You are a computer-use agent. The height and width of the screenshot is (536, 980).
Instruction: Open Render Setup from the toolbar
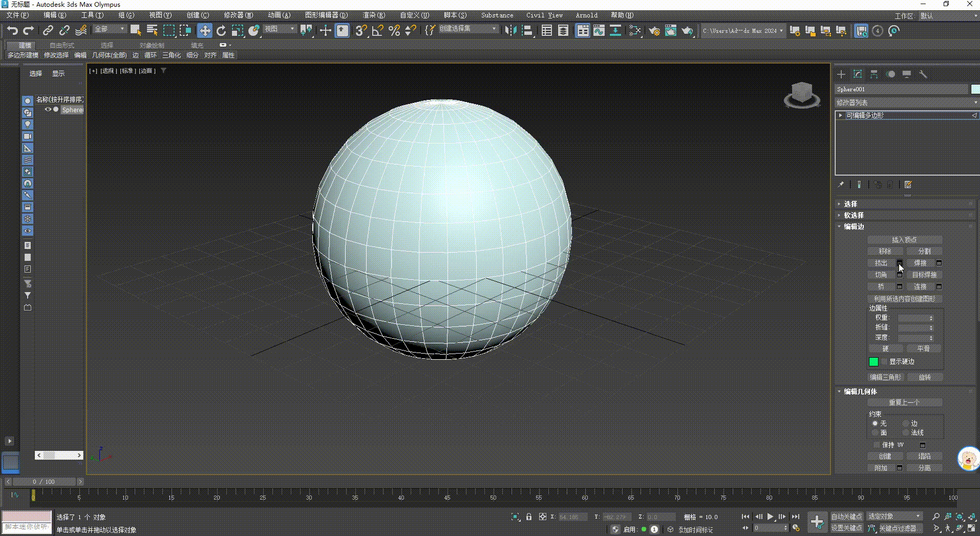click(x=654, y=30)
